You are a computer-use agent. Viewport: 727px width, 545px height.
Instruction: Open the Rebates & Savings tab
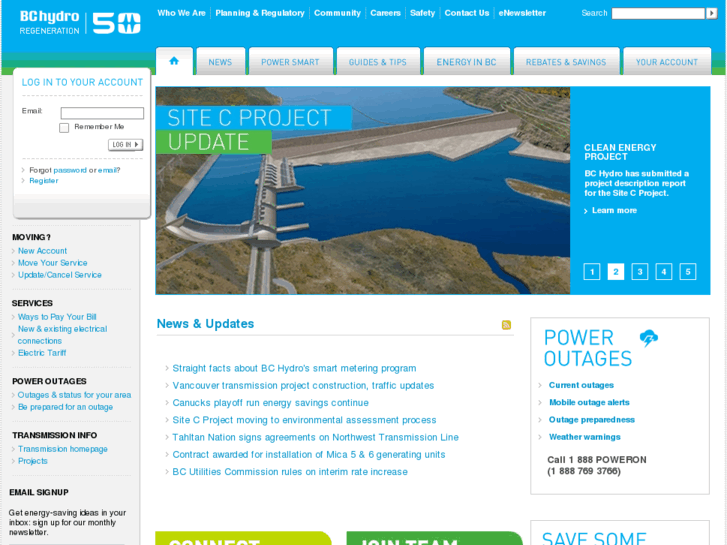(x=566, y=62)
